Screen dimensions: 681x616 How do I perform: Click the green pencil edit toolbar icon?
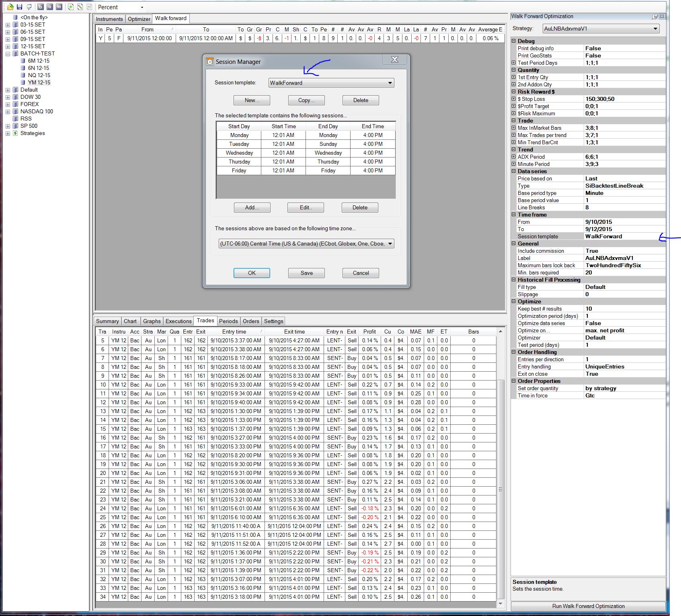(80, 7)
